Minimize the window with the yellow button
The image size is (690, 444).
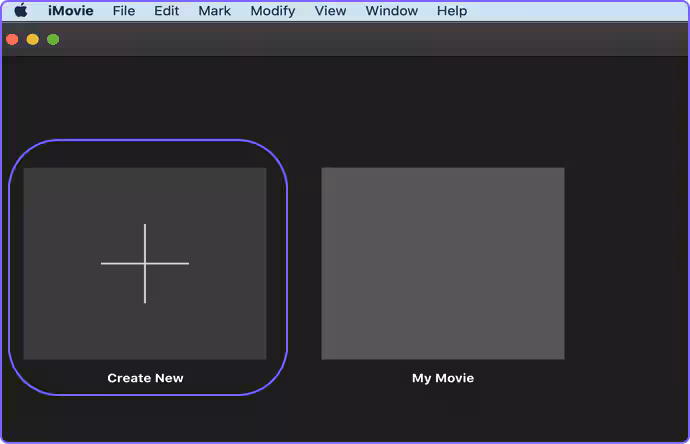33,40
